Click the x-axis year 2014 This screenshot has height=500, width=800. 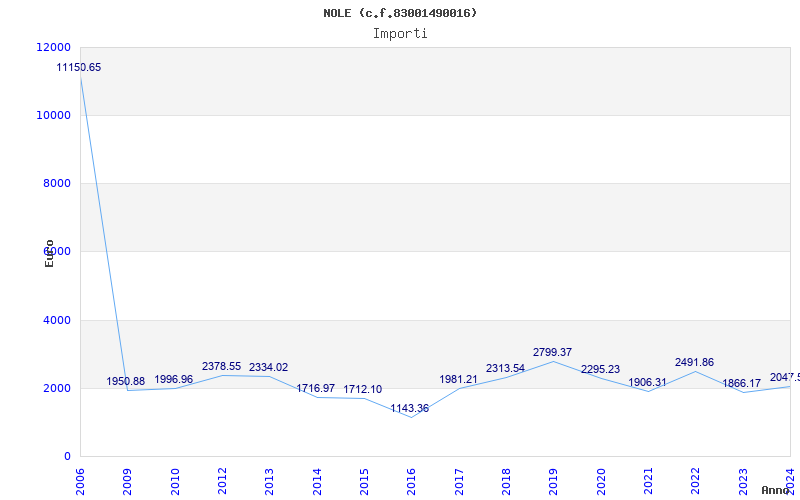[317, 482]
